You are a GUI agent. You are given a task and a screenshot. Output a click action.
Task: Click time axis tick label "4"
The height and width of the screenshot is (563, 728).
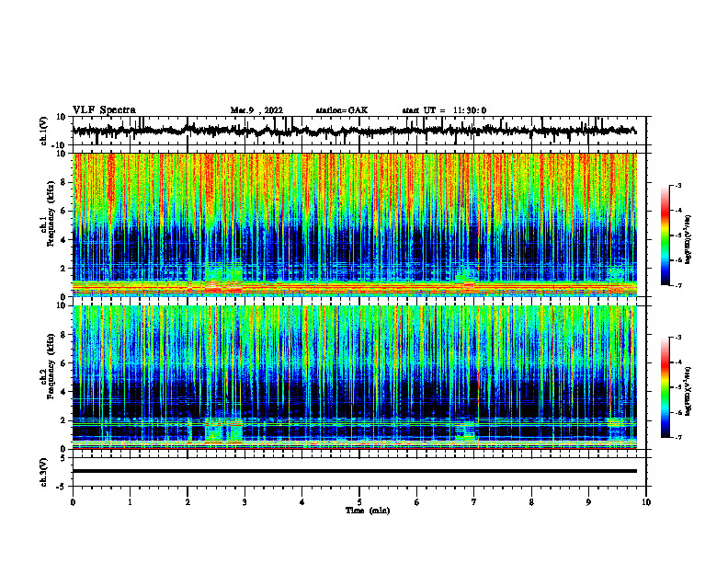click(x=302, y=502)
